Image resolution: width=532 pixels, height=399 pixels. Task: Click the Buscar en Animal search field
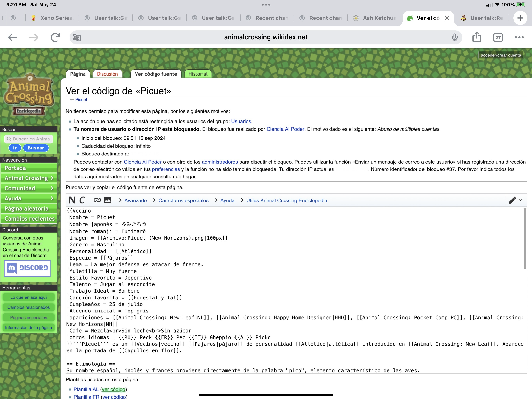coord(29,139)
